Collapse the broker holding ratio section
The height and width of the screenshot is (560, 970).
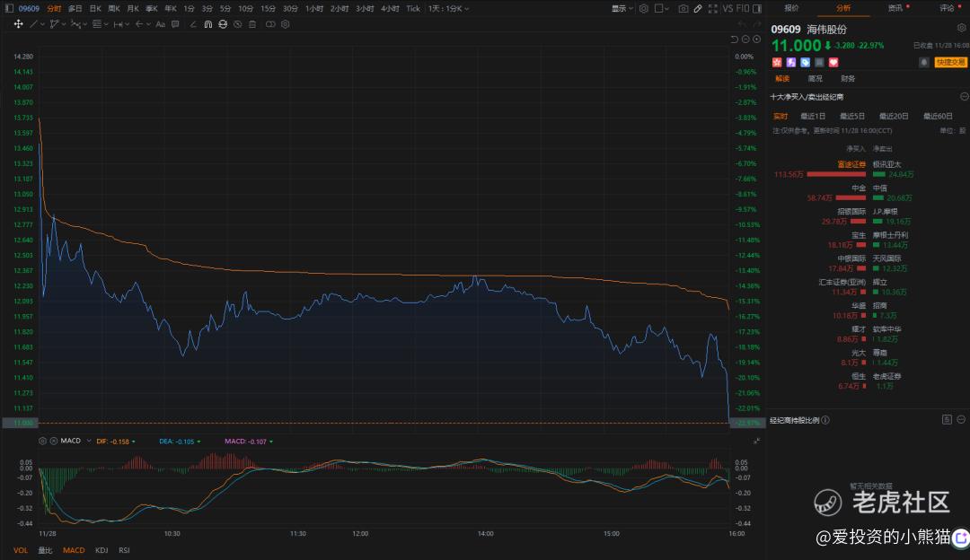(x=961, y=420)
